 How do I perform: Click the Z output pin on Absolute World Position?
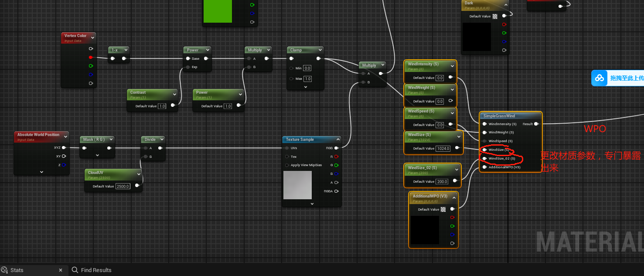coord(64,164)
